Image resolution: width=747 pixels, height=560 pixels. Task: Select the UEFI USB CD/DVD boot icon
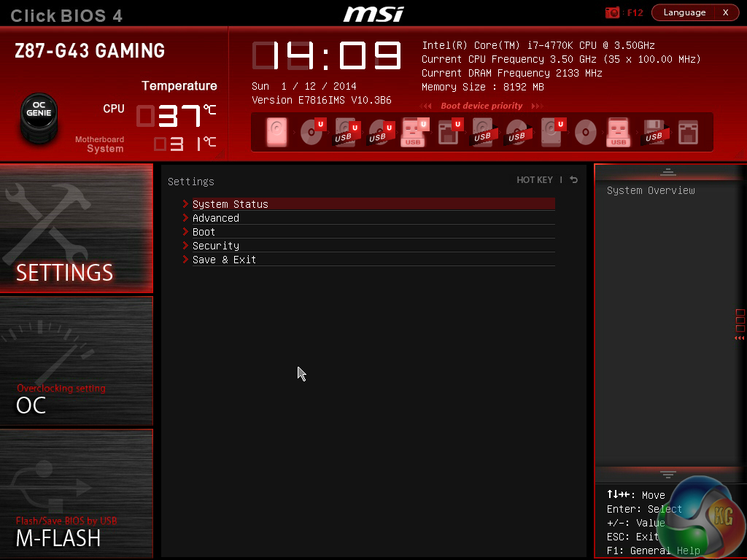pos(381,132)
